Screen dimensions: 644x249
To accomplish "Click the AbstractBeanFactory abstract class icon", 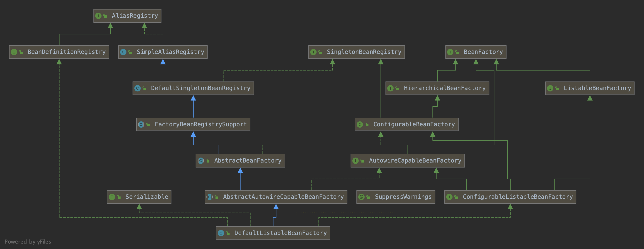I will click(x=201, y=161).
